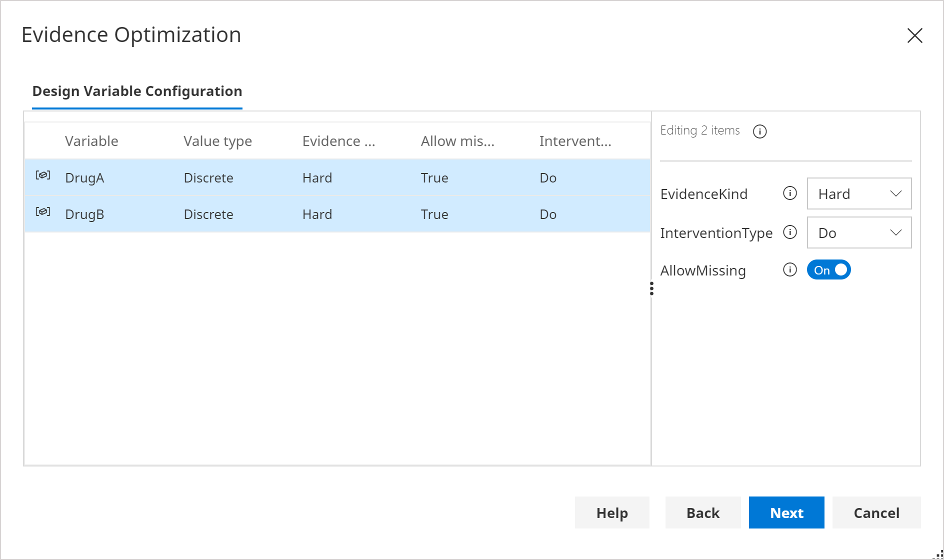Click the AllowMissing info icon
This screenshot has width=944, height=560.
click(x=789, y=270)
